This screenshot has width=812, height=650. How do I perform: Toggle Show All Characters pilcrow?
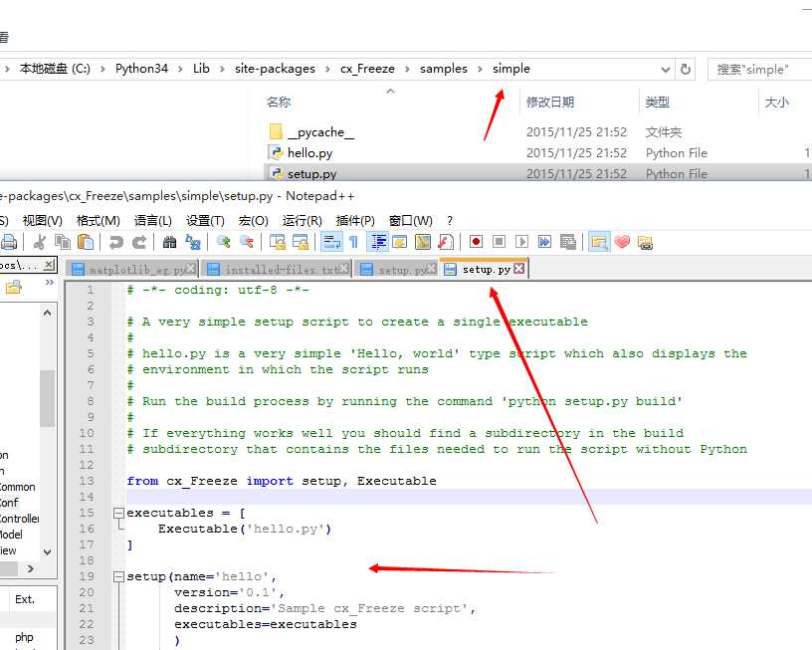[x=353, y=242]
